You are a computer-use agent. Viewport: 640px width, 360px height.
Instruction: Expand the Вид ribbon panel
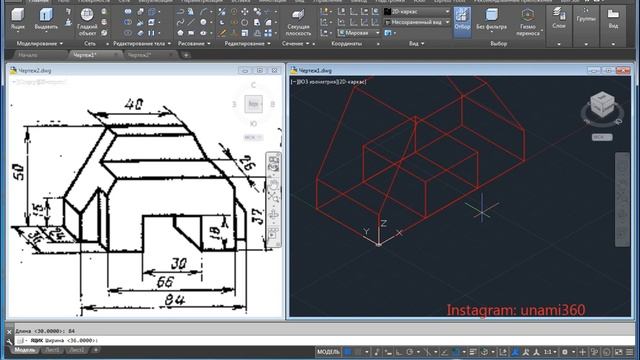tap(416, 43)
